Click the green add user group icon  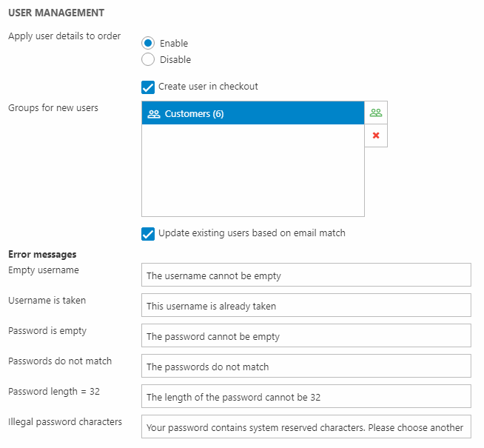point(376,113)
